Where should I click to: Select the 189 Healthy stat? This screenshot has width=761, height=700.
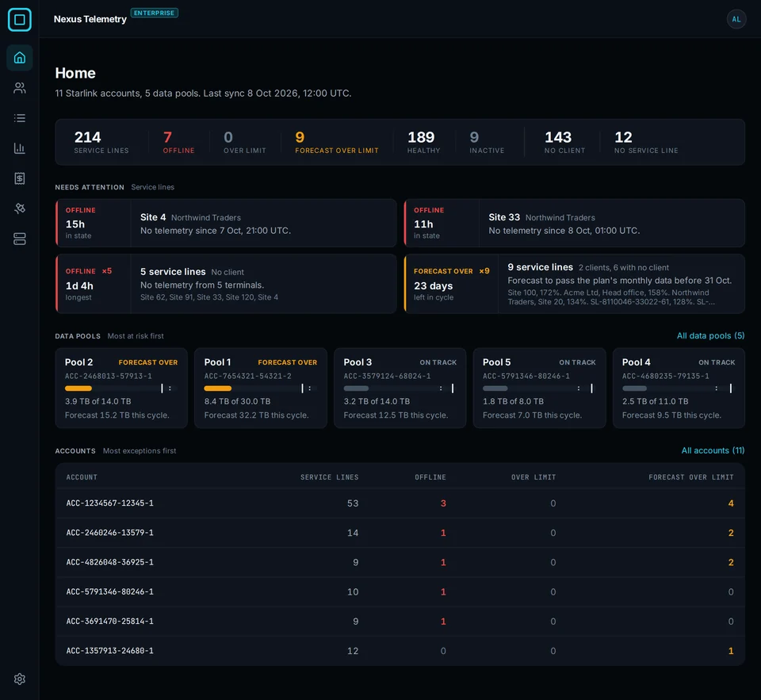point(423,142)
